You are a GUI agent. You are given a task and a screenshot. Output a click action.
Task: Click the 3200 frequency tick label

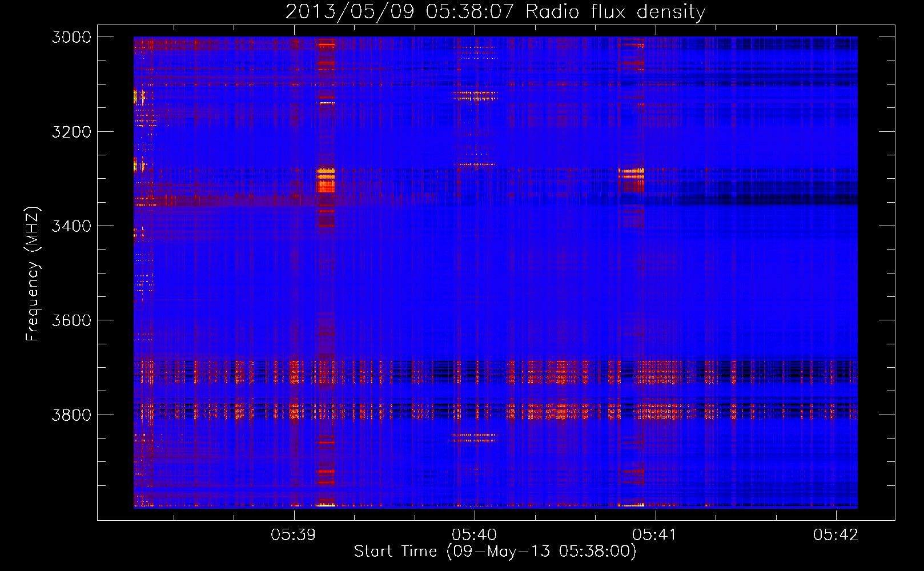pos(71,132)
